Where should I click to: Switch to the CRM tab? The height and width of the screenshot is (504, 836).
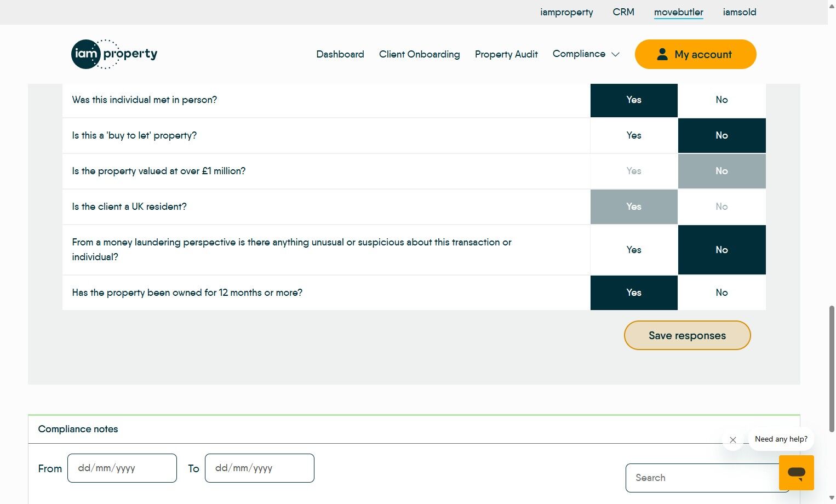tap(623, 12)
